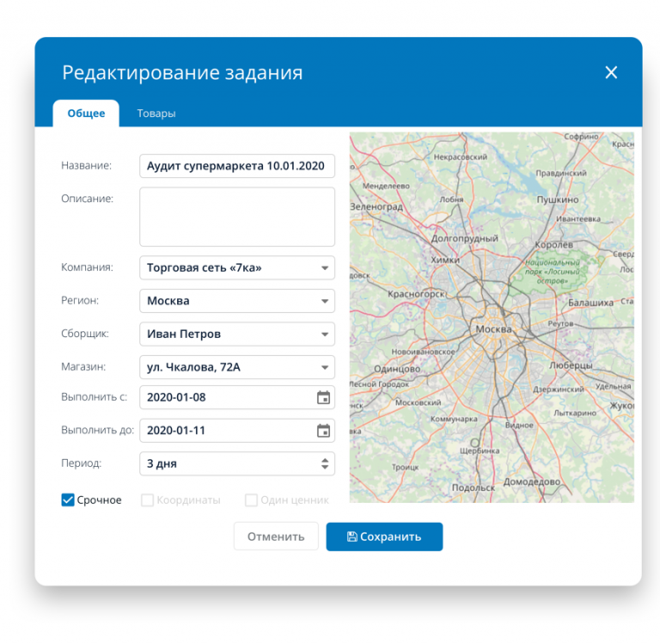Click Королёв on the map
Screen dimensions: 660x644
pyautogui.click(x=554, y=245)
